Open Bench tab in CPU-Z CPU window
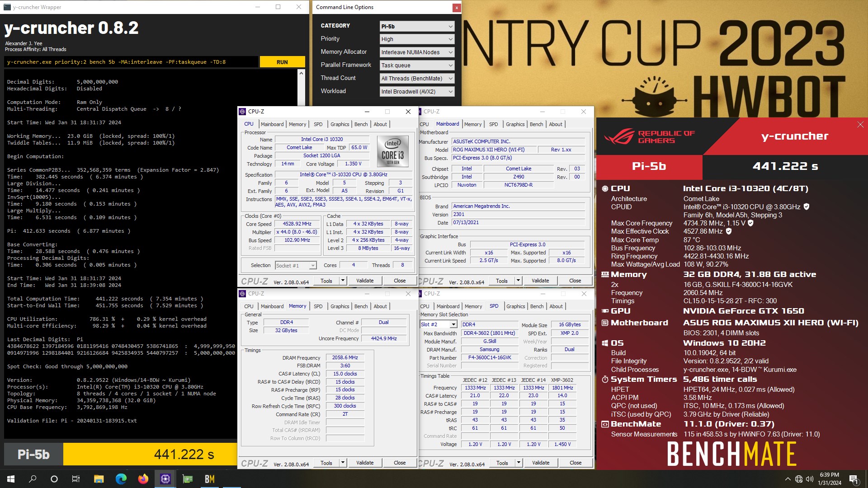Screen dimensions: 868x488 (361, 124)
